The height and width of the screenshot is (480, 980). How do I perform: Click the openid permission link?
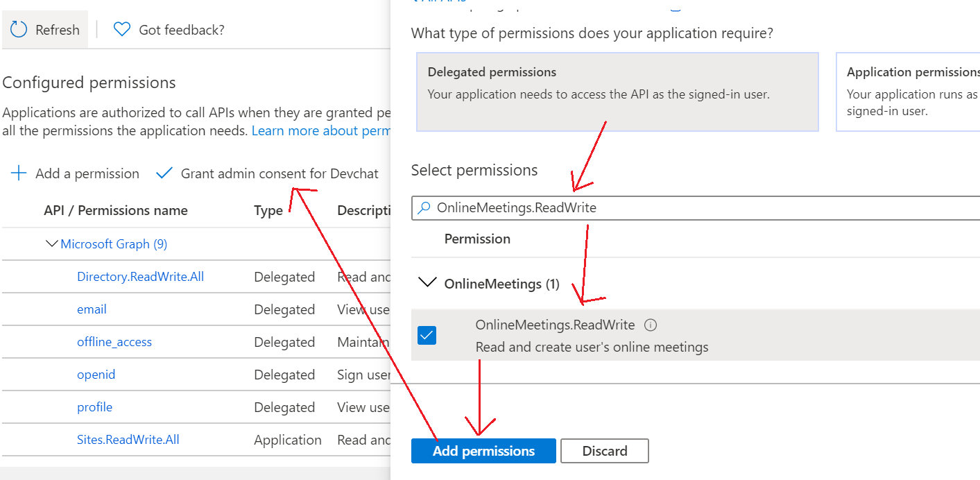point(96,375)
